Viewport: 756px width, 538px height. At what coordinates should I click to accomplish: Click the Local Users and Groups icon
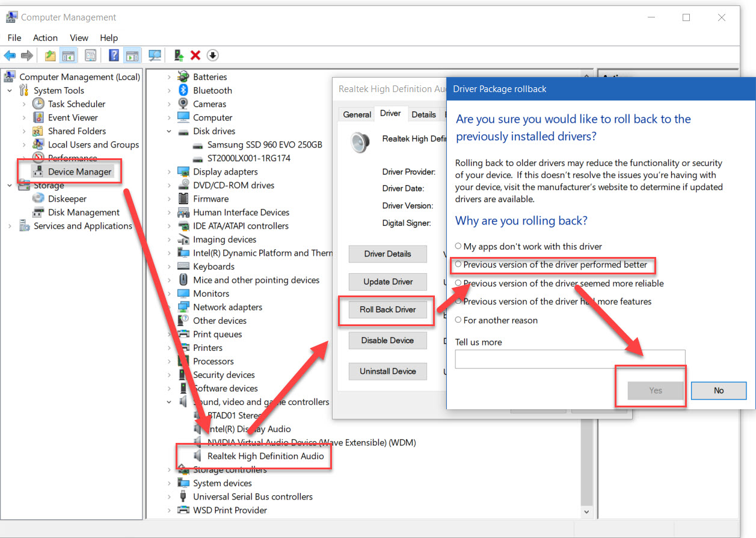tap(38, 144)
